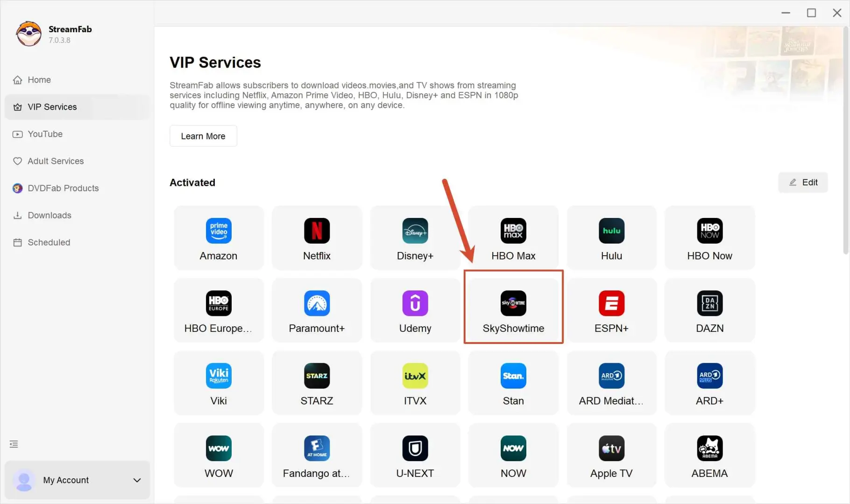Image resolution: width=850 pixels, height=504 pixels.
Task: Click the StreamFab title text
Action: coord(70,29)
